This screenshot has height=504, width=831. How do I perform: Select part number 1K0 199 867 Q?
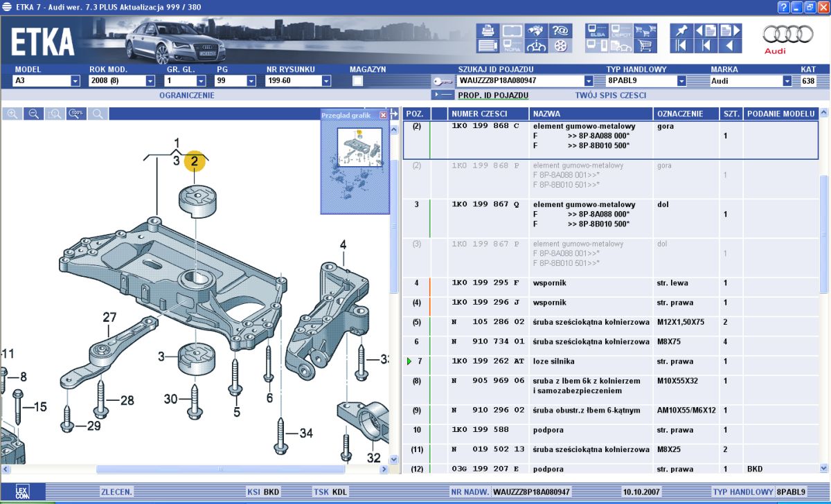click(485, 205)
